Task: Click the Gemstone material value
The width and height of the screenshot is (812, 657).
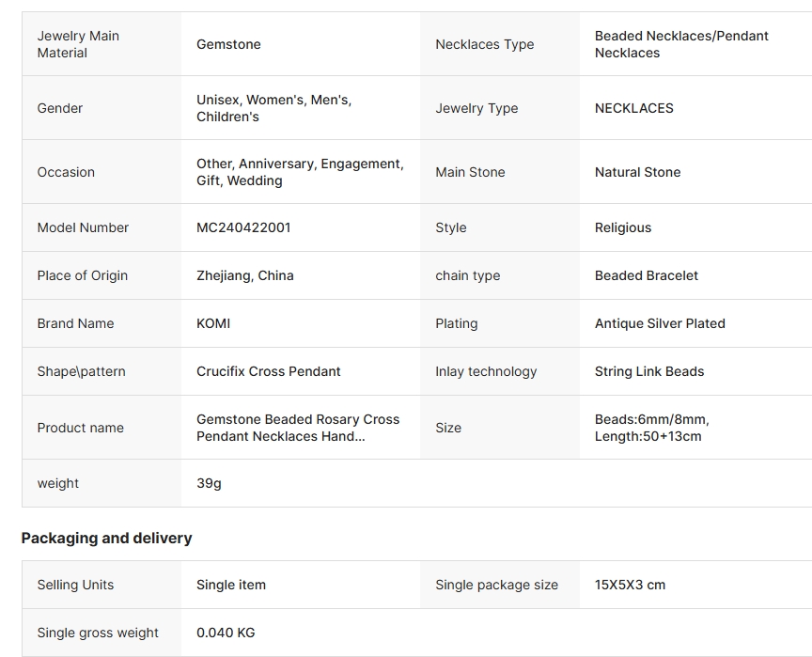Action: [x=228, y=44]
